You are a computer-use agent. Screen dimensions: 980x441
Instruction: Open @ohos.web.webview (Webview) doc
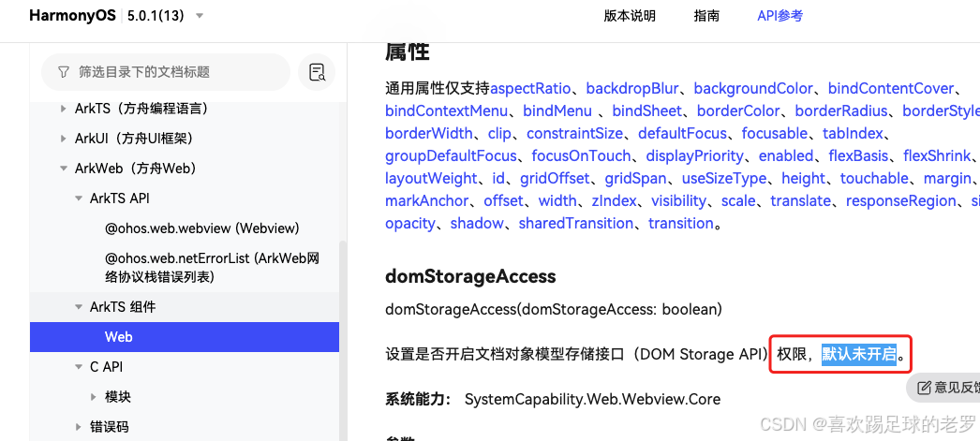pyautogui.click(x=201, y=228)
